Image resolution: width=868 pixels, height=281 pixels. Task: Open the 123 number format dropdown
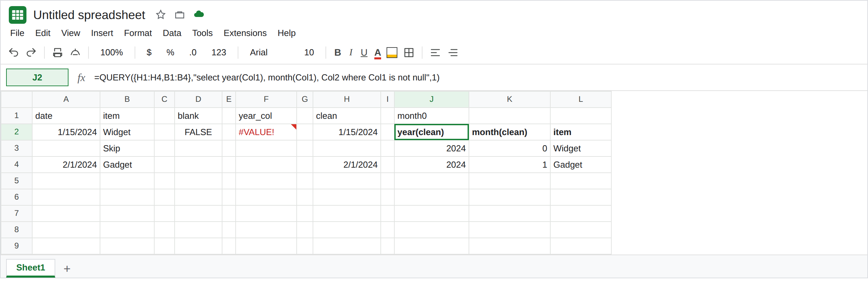coord(219,53)
